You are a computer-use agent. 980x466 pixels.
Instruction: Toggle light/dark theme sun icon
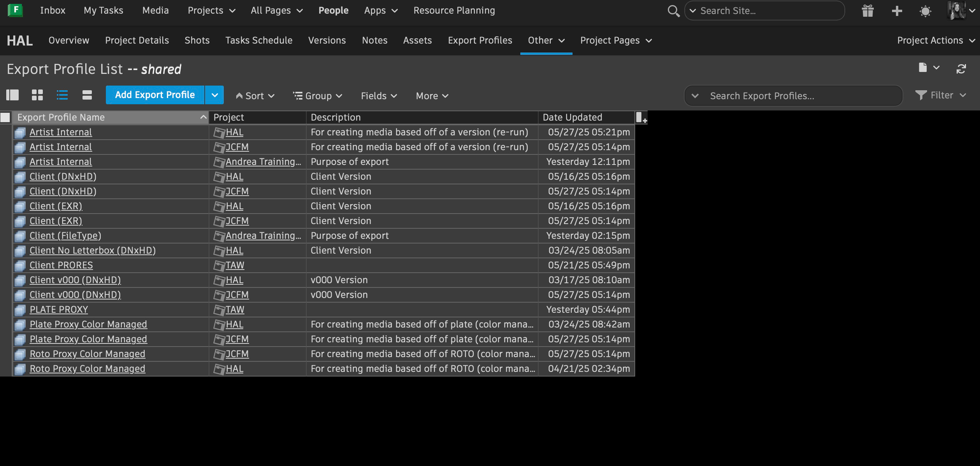coord(925,11)
